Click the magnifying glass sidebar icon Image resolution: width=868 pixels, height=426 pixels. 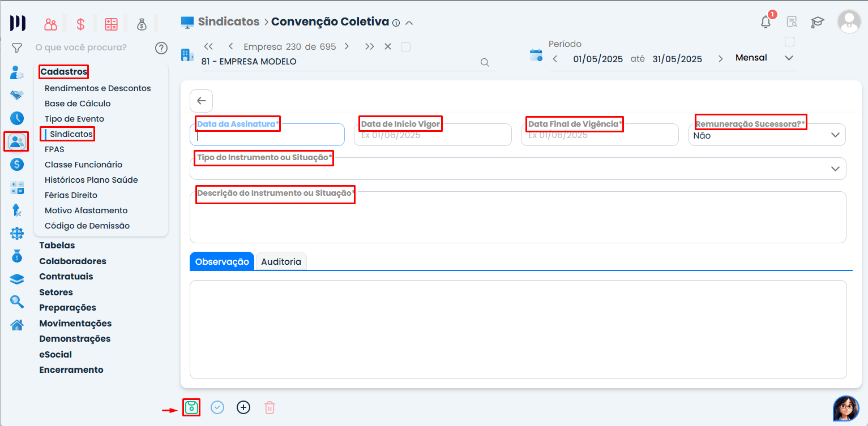tap(17, 302)
